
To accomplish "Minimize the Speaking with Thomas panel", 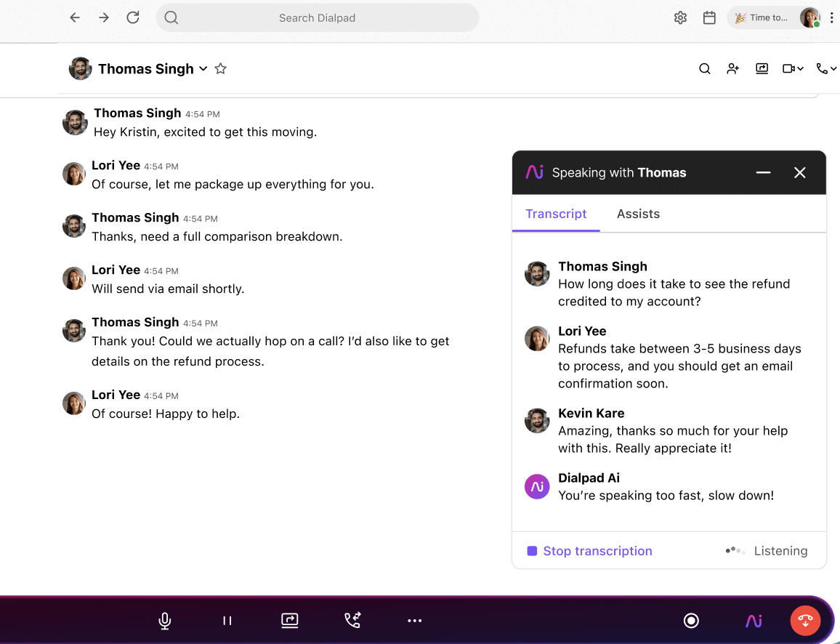I will pos(763,173).
